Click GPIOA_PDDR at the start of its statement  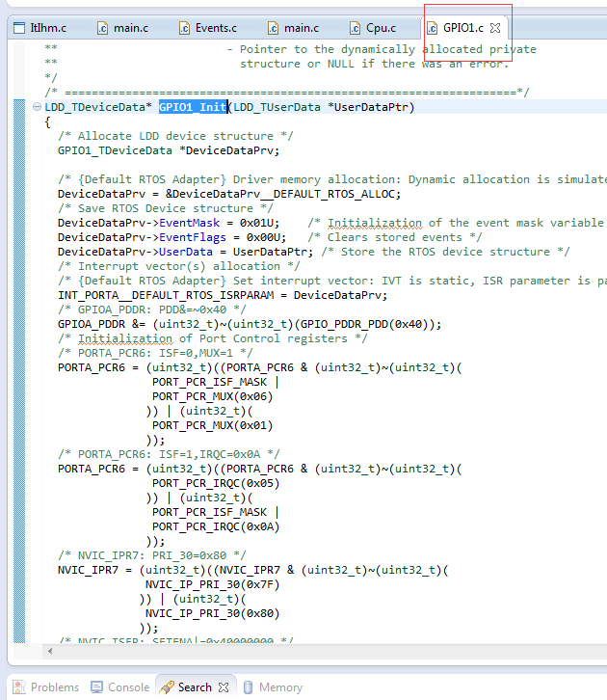(x=92, y=324)
